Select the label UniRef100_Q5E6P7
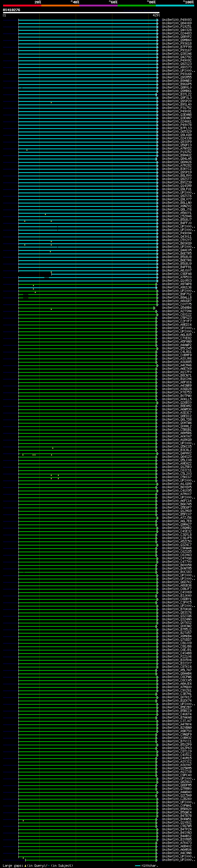Image resolution: width=197 pixels, height=868 pixels. coord(177,507)
